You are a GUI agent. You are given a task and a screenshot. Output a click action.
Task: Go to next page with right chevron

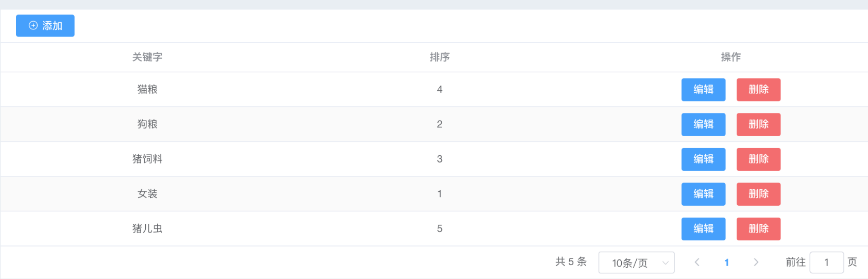(756, 262)
